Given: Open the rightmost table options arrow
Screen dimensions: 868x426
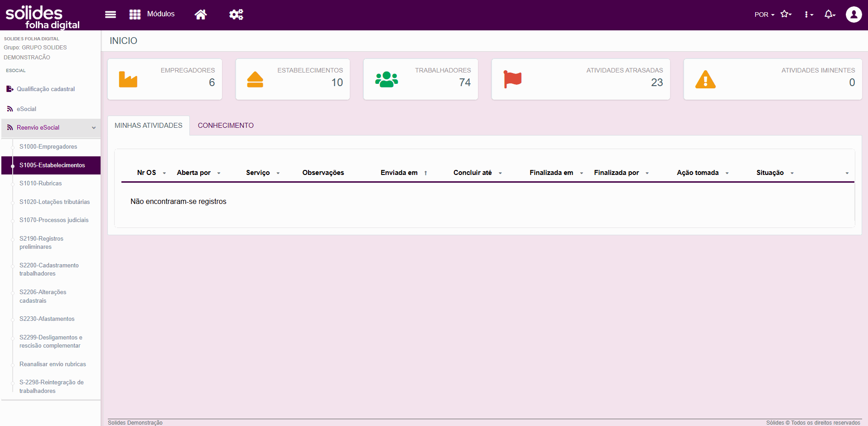Looking at the screenshot, I should [x=847, y=173].
